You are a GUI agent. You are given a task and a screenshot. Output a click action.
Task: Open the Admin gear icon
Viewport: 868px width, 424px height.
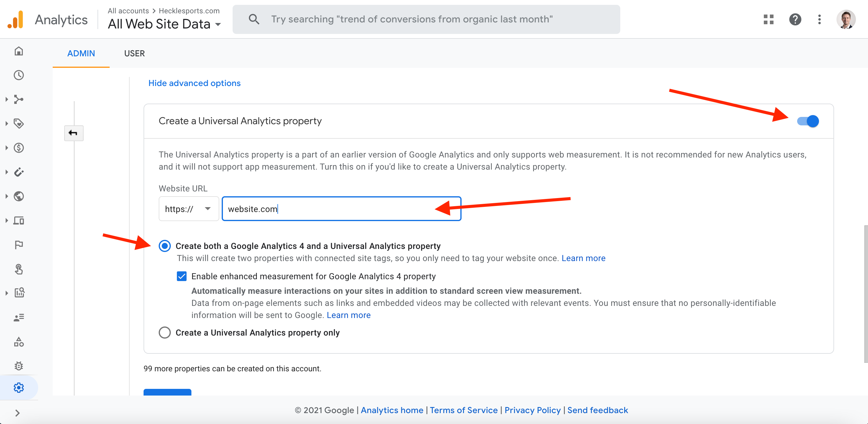[19, 388]
